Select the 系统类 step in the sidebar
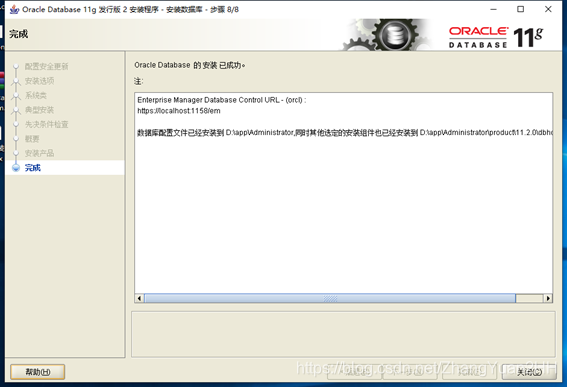The image size is (567, 387). 35,95
